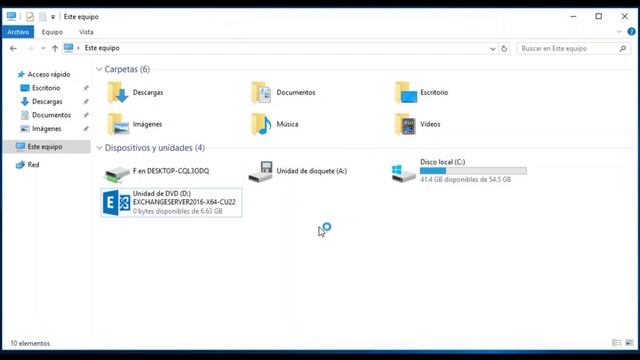This screenshot has height=360, width=640.
Task: Select the Escritorio folder in Carpetas
Action: click(422, 93)
